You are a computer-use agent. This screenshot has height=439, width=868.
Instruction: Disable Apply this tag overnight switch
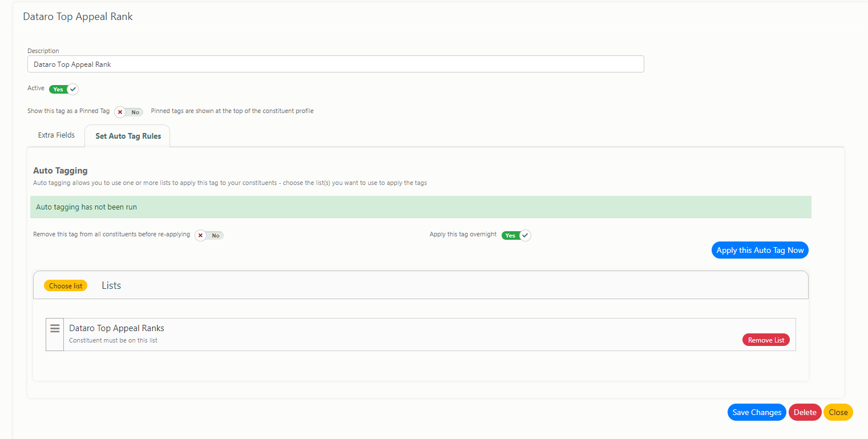516,235
